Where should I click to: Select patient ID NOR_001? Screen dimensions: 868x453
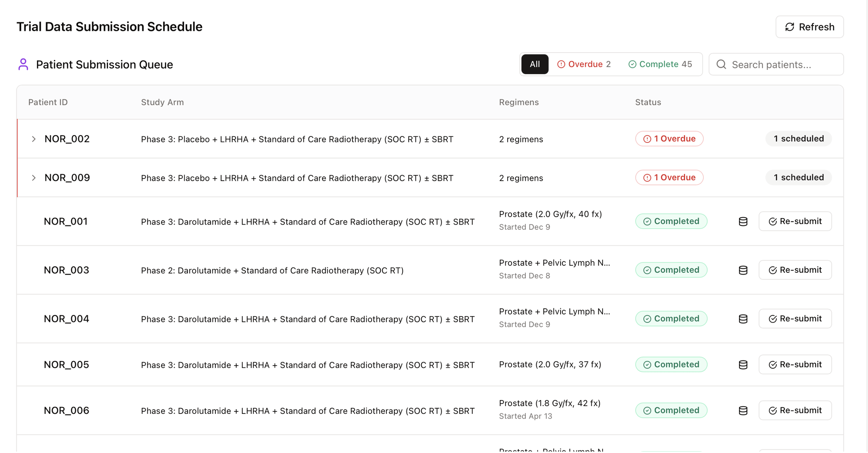pyautogui.click(x=66, y=222)
